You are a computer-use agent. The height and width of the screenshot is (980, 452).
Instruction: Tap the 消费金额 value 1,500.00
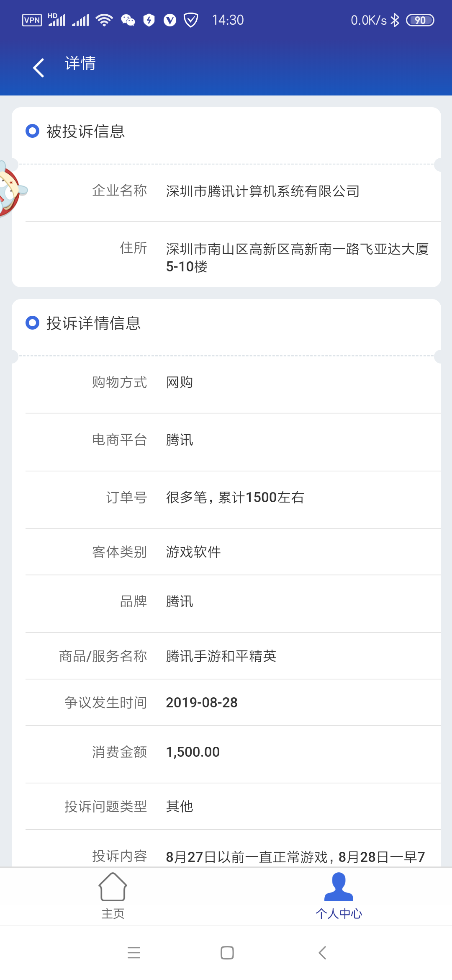click(x=193, y=752)
